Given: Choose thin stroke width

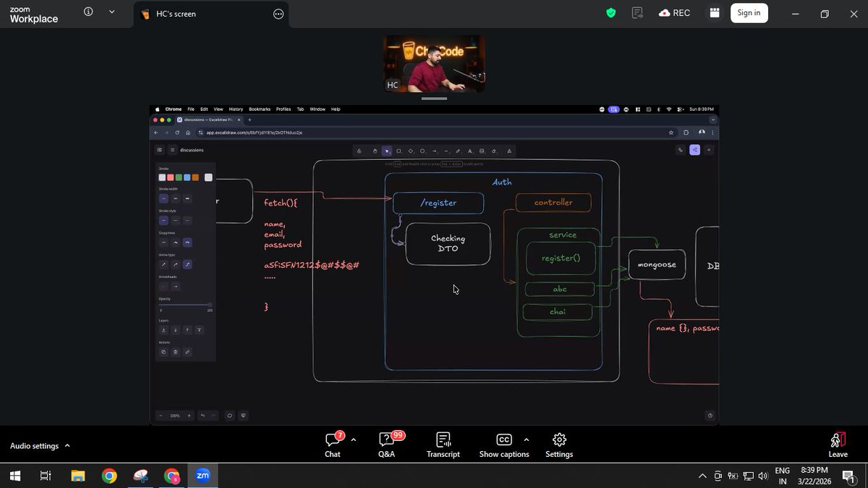Looking at the screenshot, I should pos(163,198).
